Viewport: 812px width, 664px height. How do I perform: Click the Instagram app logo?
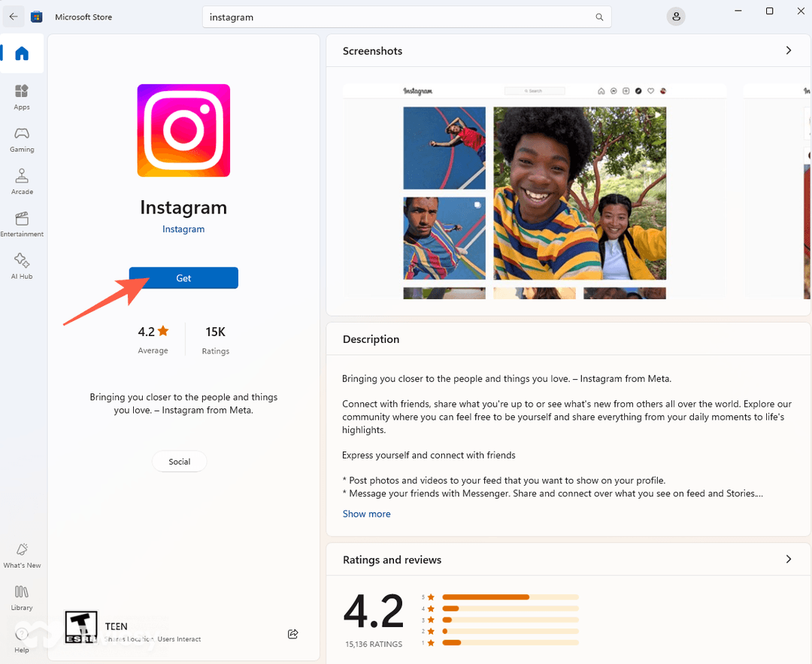(183, 131)
